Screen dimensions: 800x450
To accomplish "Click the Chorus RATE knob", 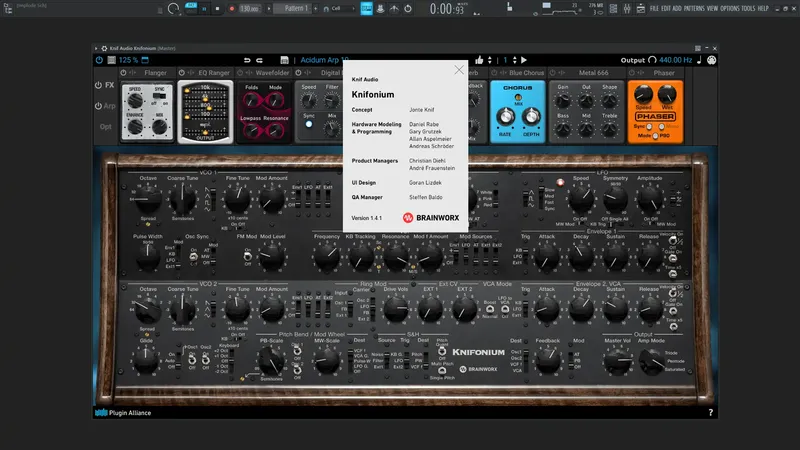I will click(505, 117).
